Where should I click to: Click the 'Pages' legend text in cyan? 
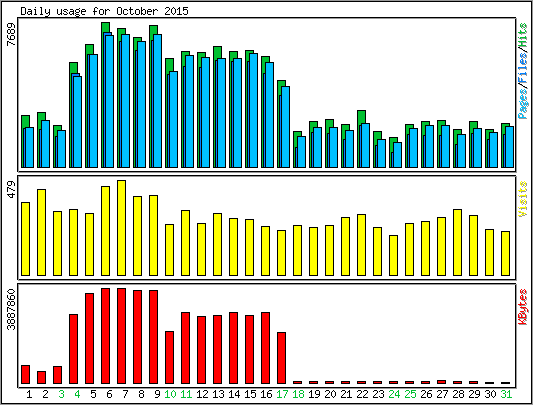522,103
